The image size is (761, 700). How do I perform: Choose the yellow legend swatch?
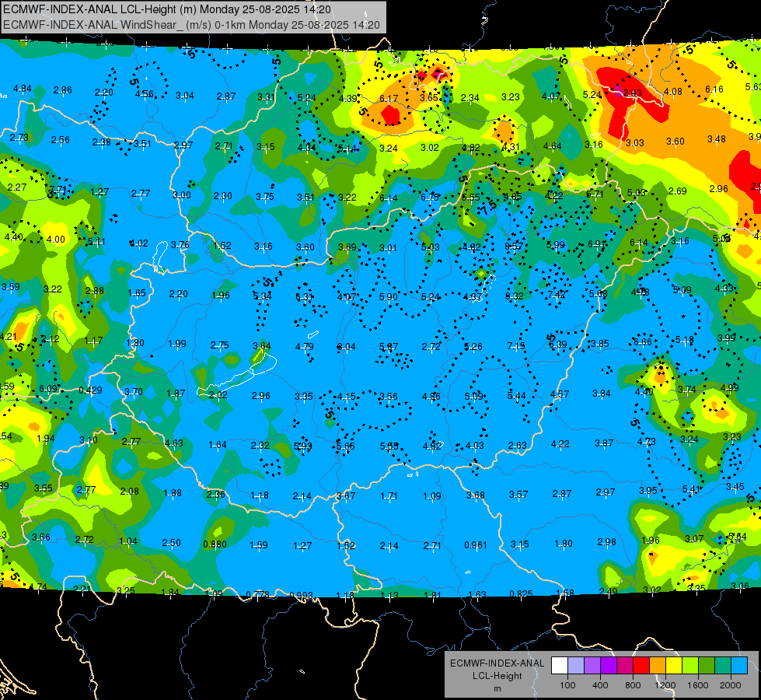[674, 666]
